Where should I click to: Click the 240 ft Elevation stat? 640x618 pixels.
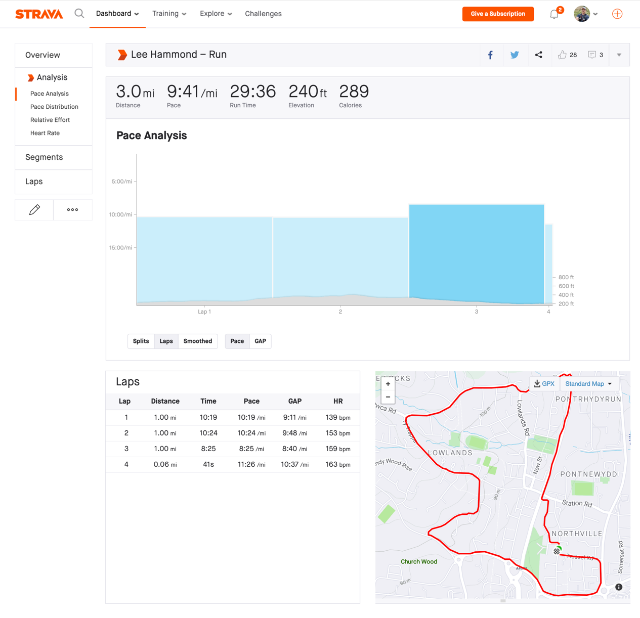[308, 96]
